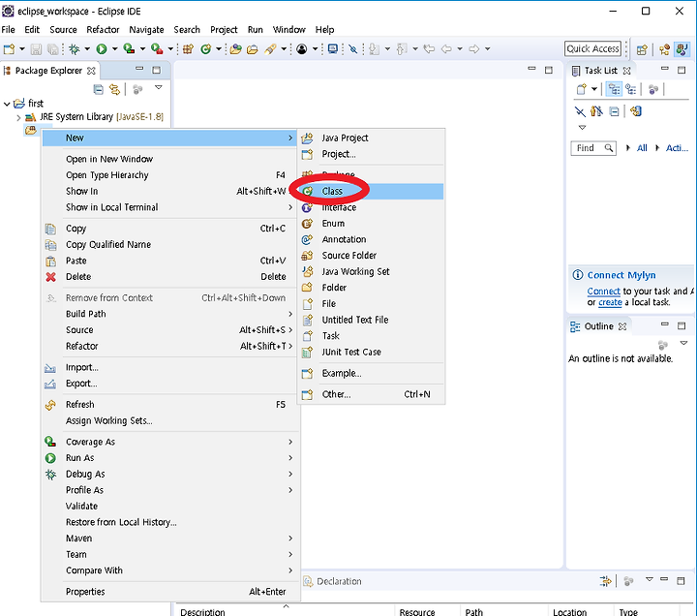The height and width of the screenshot is (616, 697).
Task: Click the Open Perspective icon
Action: pos(642,49)
